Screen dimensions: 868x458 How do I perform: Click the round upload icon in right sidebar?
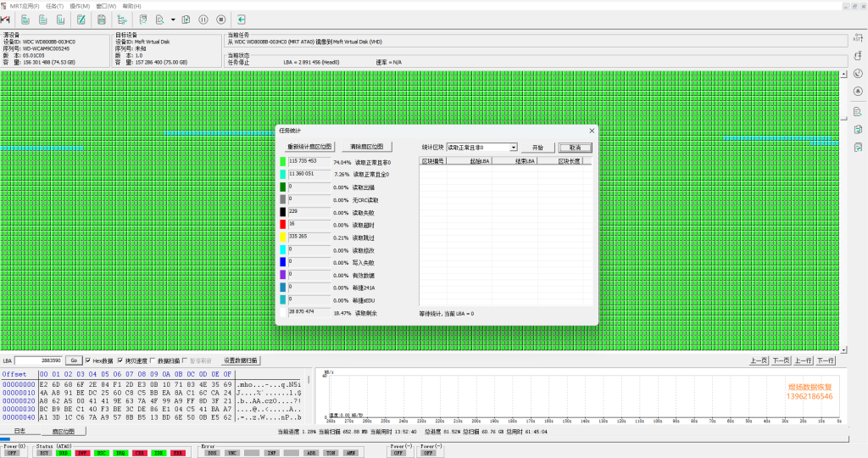click(x=858, y=92)
